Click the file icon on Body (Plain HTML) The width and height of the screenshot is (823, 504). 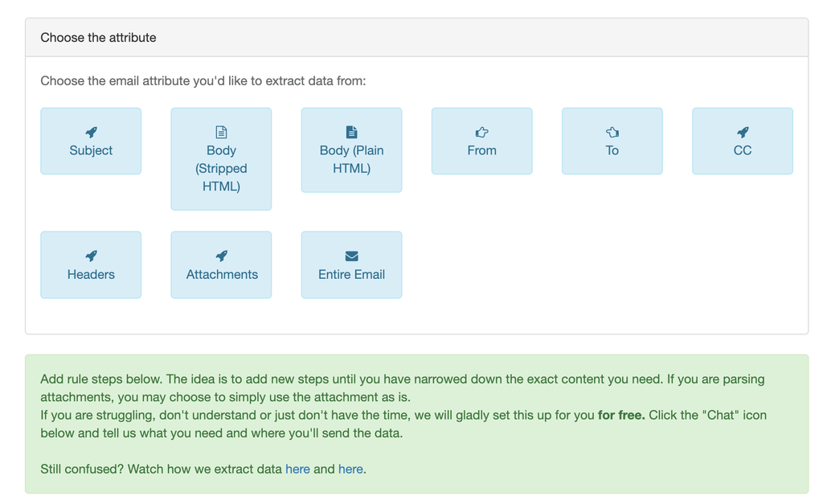tap(351, 132)
